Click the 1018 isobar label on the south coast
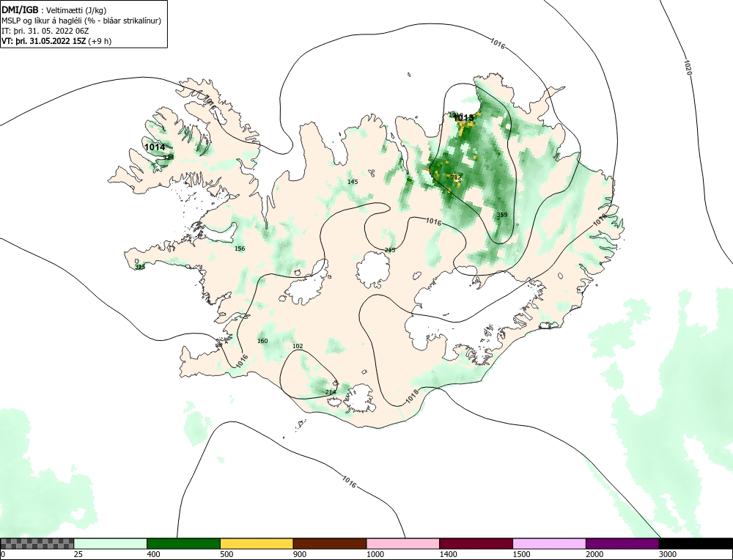This screenshot has width=733, height=560. pyautogui.click(x=412, y=397)
